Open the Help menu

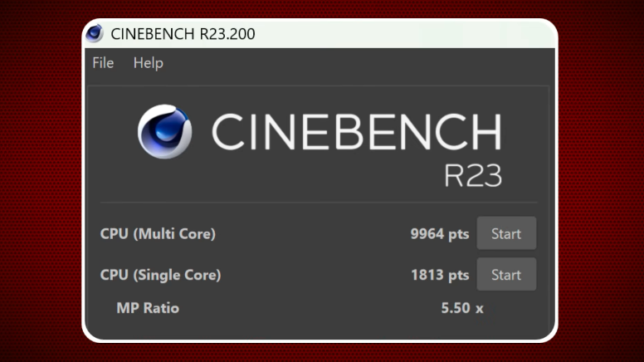pyautogui.click(x=148, y=63)
